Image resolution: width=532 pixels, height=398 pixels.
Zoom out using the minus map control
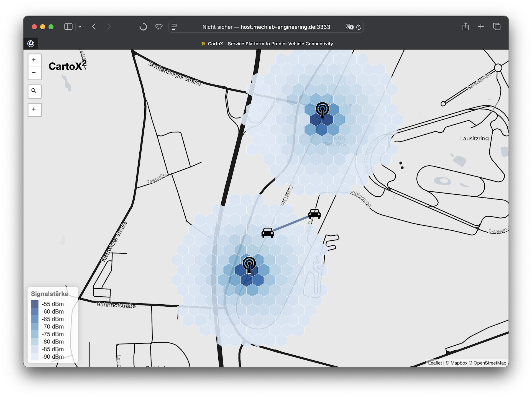[x=34, y=73]
